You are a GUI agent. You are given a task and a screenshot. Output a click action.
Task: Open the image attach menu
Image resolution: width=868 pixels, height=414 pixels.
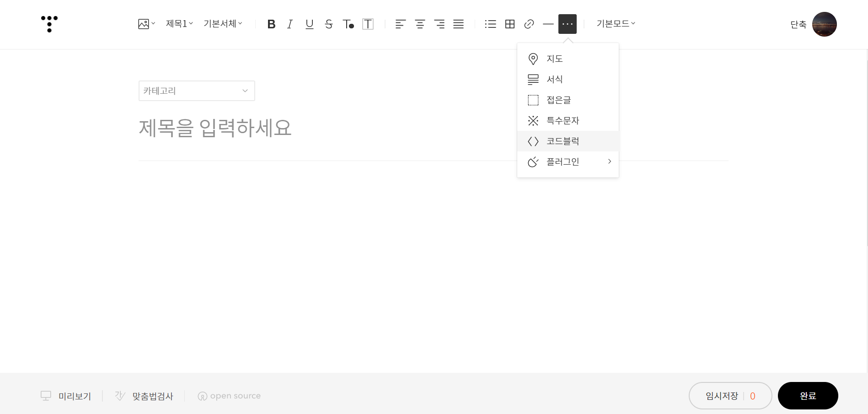click(147, 24)
